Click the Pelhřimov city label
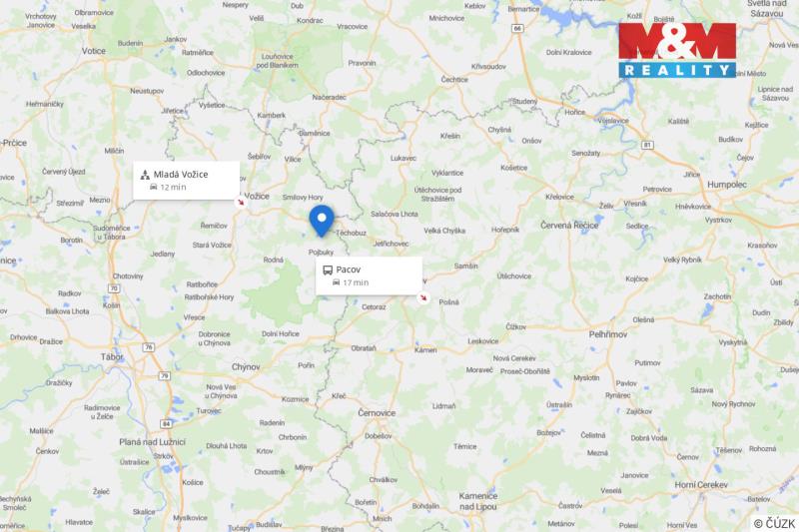 [x=608, y=334]
